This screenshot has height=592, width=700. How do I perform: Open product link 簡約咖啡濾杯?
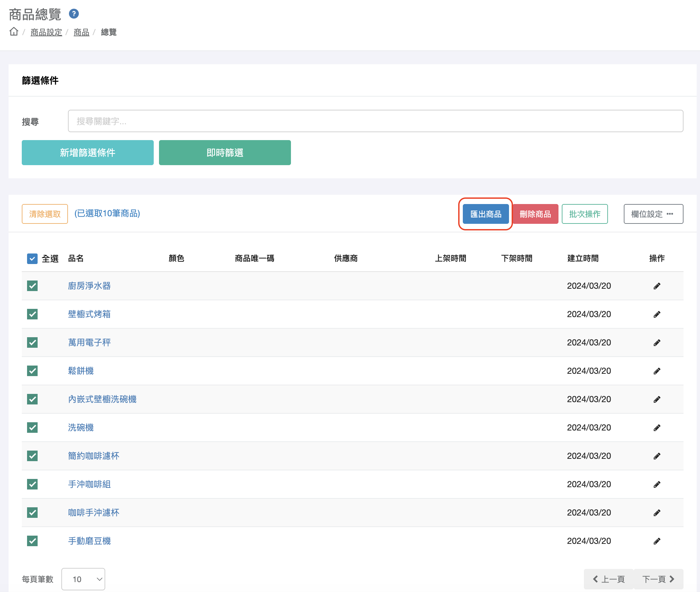click(x=94, y=456)
